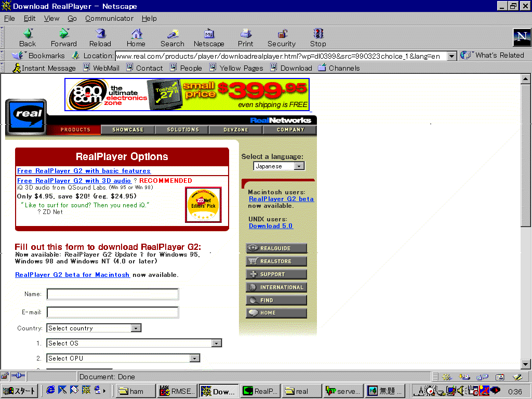This screenshot has width=532, height=399.
Task: Open My Netscape from the toolbar
Action: [x=209, y=37]
